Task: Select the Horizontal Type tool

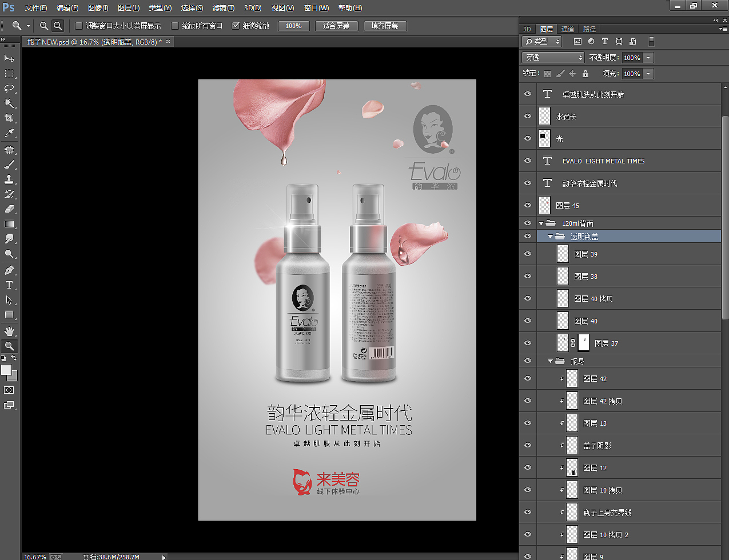Action: 9,285
